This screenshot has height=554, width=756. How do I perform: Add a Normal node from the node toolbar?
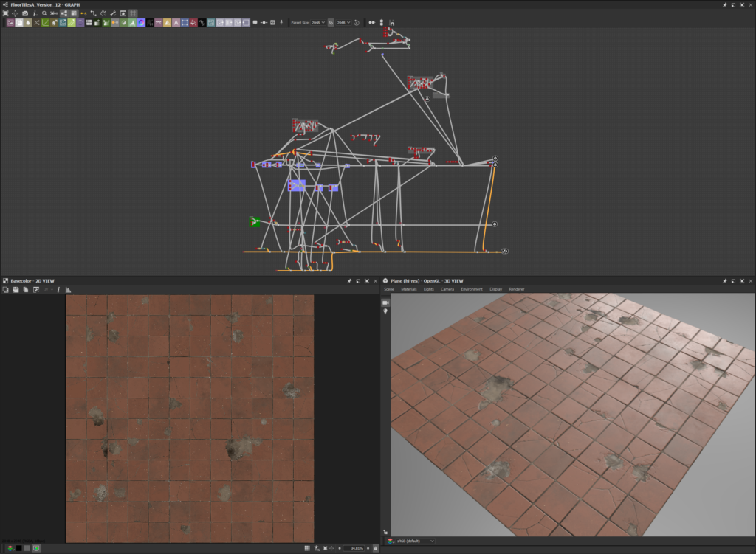(140, 23)
